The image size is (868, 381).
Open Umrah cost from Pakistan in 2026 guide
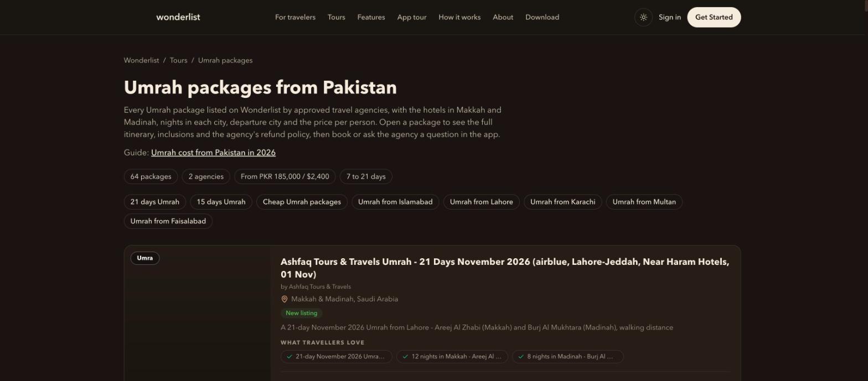[x=213, y=153]
